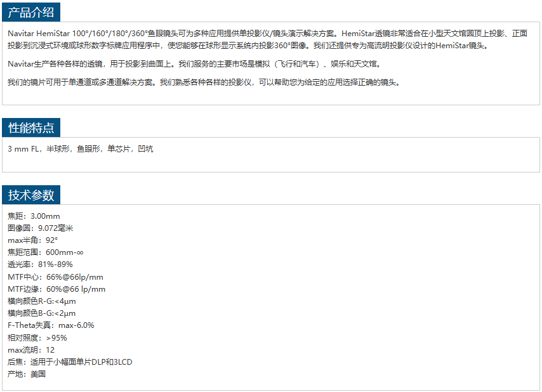Click the 后焦 DLP和3LCD line

tap(70, 362)
